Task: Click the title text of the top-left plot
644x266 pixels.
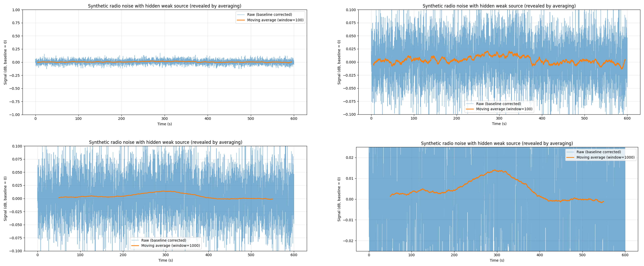Action: tap(164, 6)
